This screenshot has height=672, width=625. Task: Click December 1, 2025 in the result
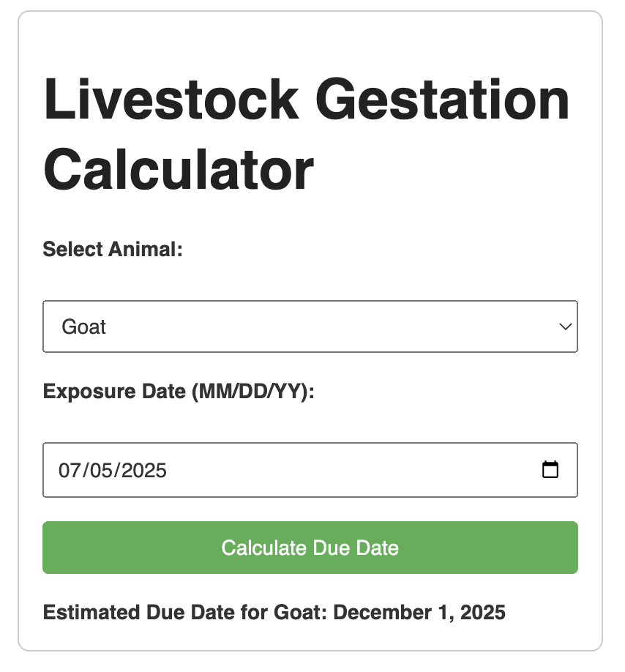tap(419, 612)
